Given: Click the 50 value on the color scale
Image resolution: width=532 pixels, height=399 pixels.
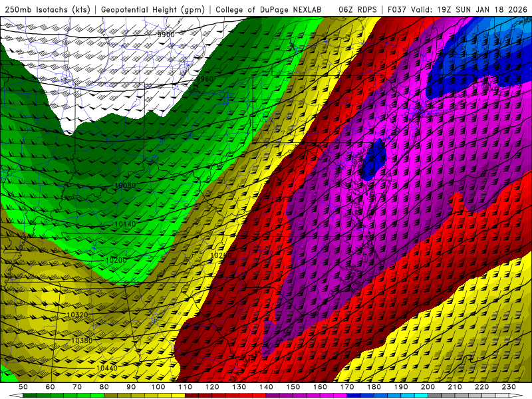Looking at the screenshot, I should pyautogui.click(x=23, y=387).
